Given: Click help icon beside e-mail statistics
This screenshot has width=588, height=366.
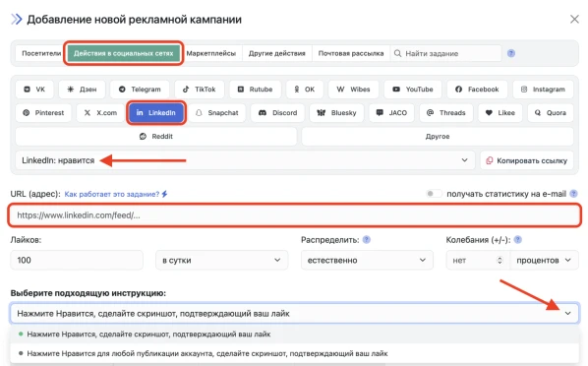Looking at the screenshot, I should [573, 194].
